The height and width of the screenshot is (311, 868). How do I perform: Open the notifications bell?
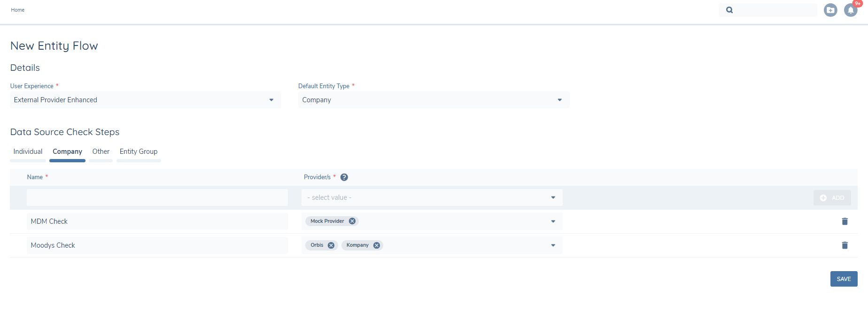851,10
